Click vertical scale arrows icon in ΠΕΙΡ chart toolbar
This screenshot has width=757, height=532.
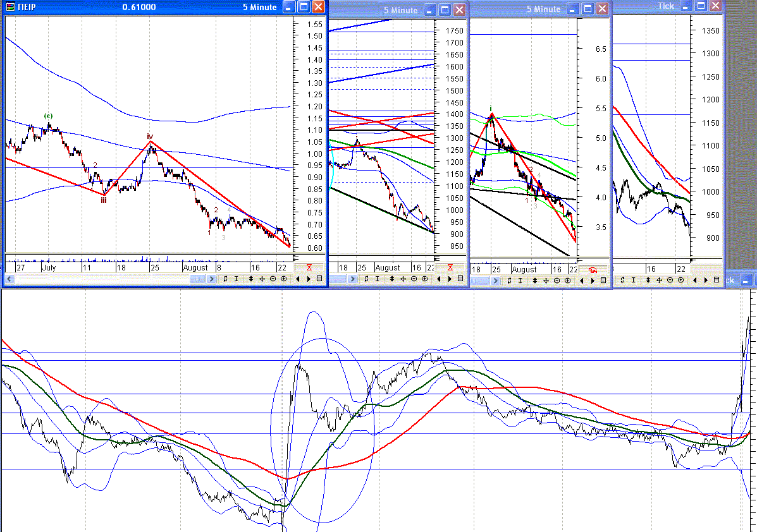pos(251,279)
